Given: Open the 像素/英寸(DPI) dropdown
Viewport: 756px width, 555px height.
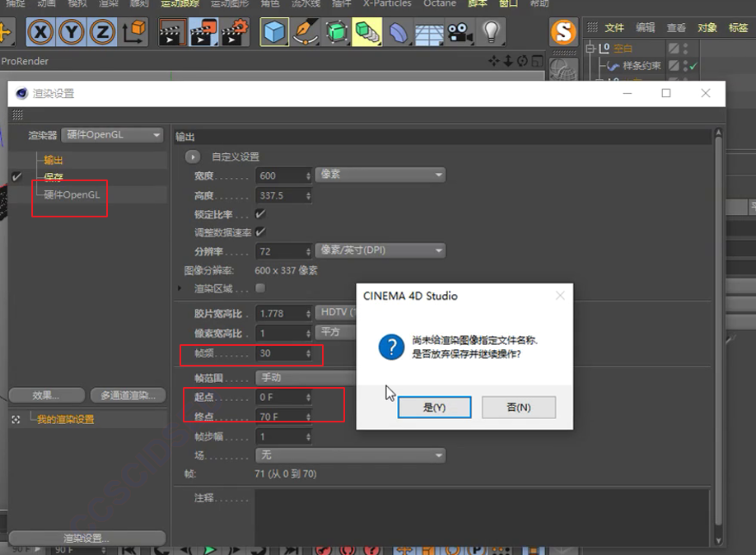Looking at the screenshot, I should click(380, 250).
